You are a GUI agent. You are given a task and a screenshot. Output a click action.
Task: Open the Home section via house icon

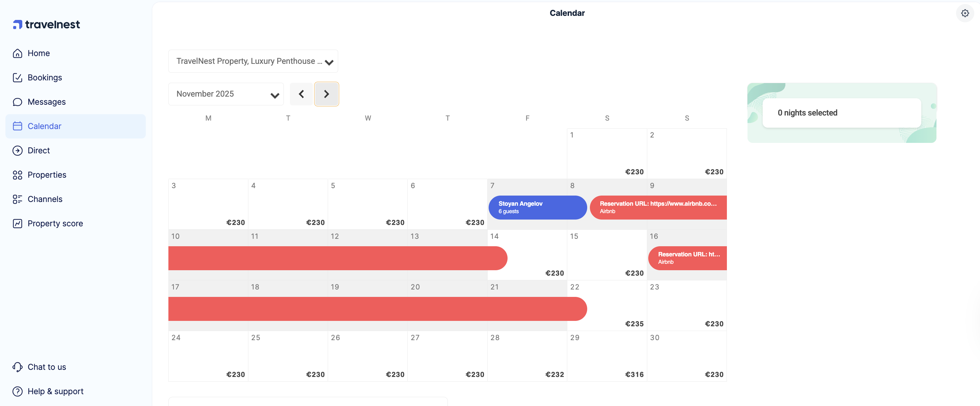[x=18, y=53]
